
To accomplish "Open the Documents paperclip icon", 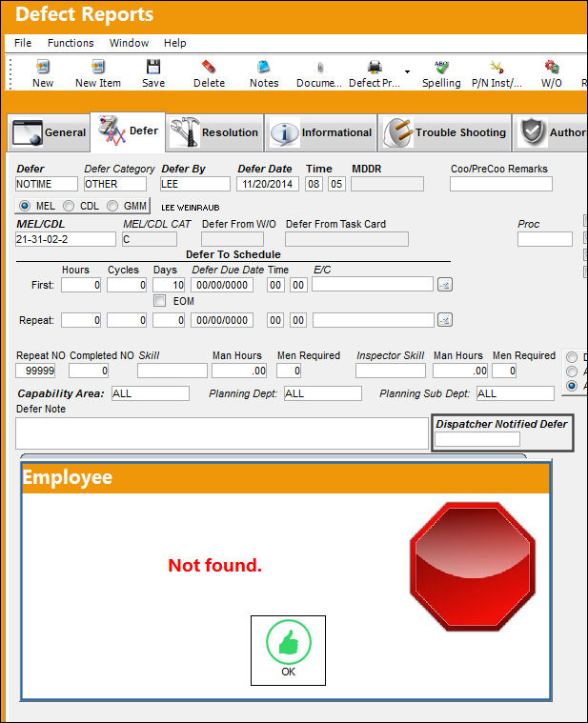I will click(x=319, y=68).
